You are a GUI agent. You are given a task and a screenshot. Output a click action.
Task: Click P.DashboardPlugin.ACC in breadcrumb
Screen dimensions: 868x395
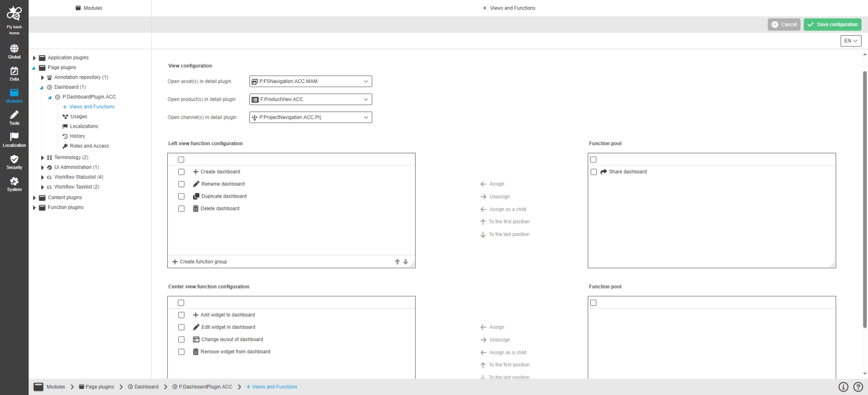(202, 387)
